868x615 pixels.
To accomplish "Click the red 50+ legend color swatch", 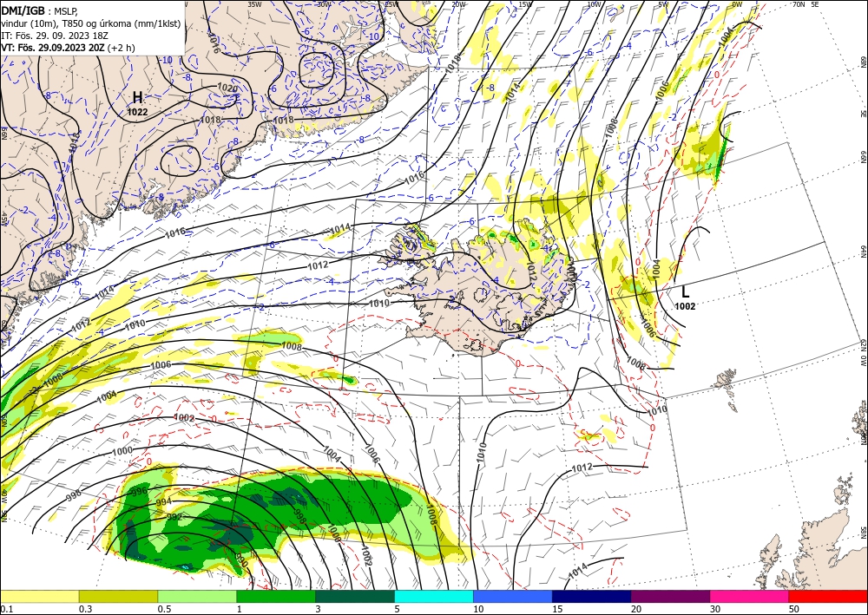I will pyautogui.click(x=828, y=596).
